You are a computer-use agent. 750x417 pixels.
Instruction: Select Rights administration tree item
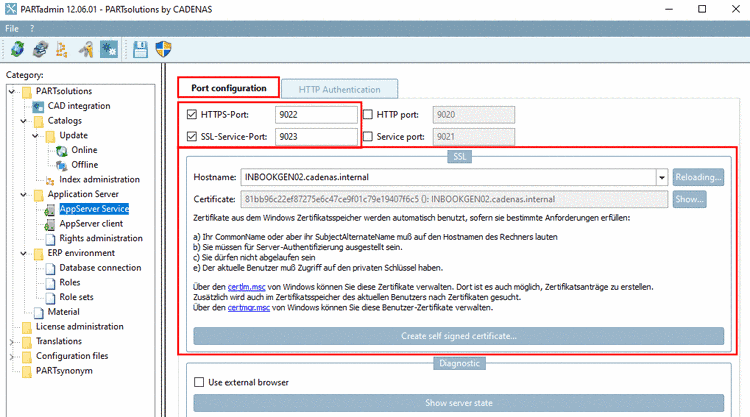[101, 238]
